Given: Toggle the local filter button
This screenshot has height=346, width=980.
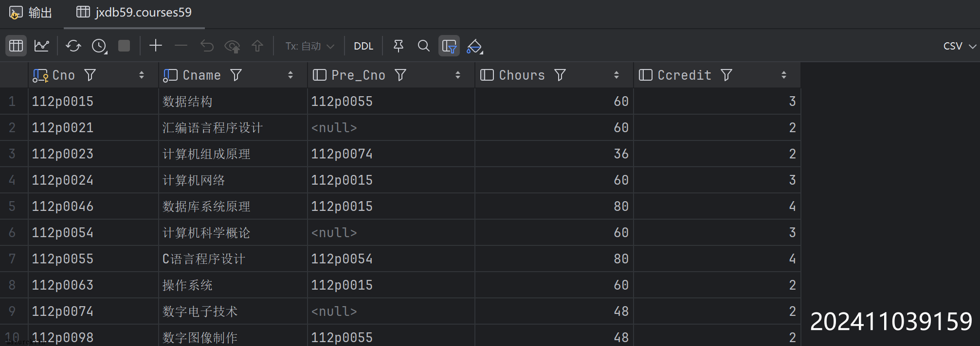Looking at the screenshot, I should 449,46.
